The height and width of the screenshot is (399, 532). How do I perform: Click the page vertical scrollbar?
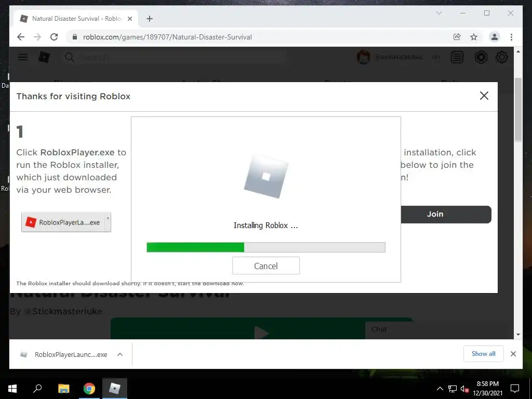(x=518, y=110)
